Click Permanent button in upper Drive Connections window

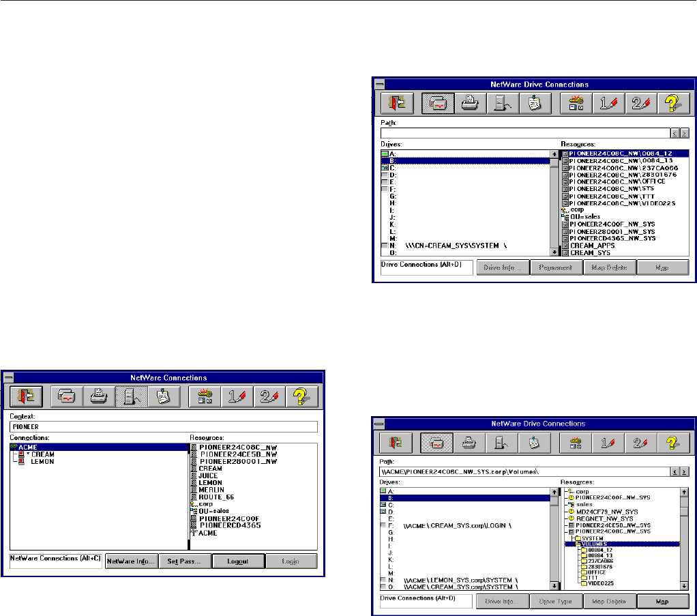556,267
